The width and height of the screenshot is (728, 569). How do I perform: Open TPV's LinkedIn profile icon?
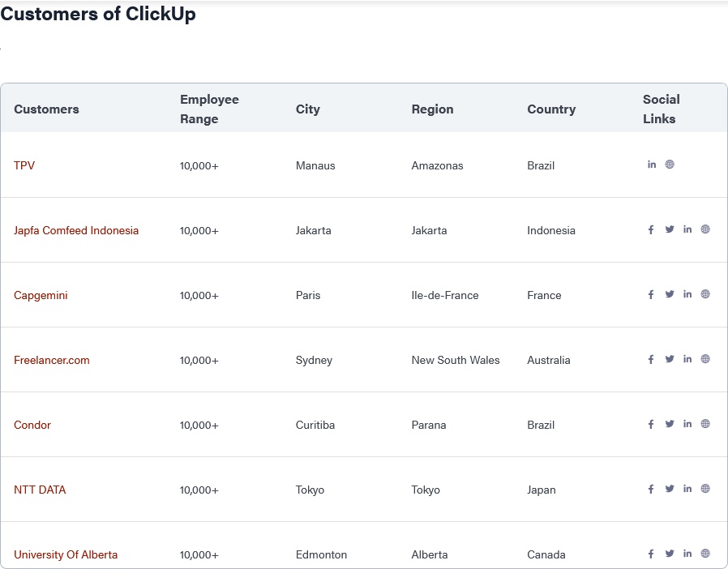coord(652,165)
